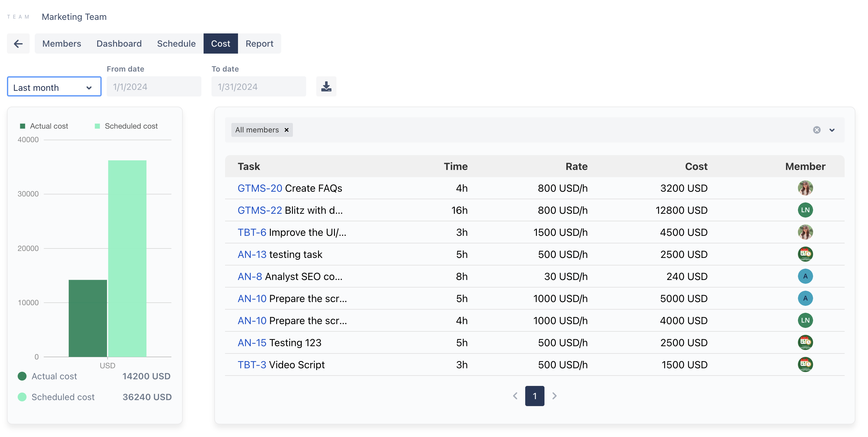The width and height of the screenshot is (868, 437).
Task: Click the 240 USD cost cell
Action: click(687, 277)
